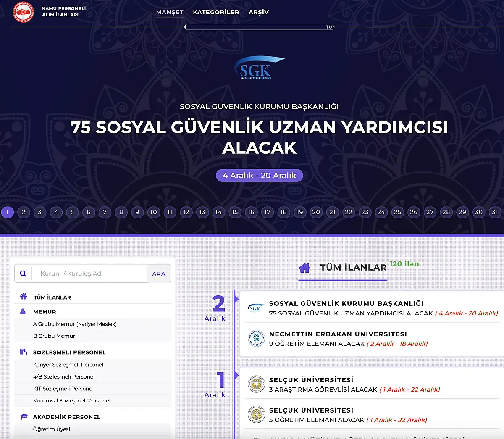Go to carousel slide 12

186,212
